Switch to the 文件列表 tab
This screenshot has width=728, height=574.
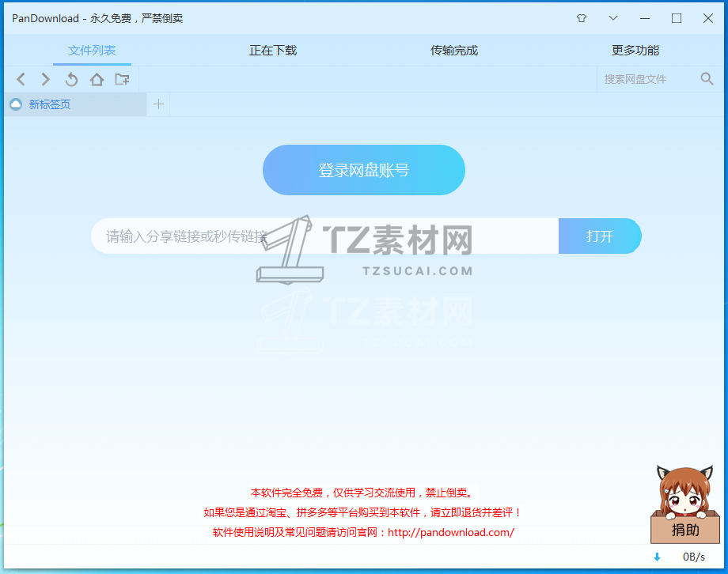(x=92, y=50)
